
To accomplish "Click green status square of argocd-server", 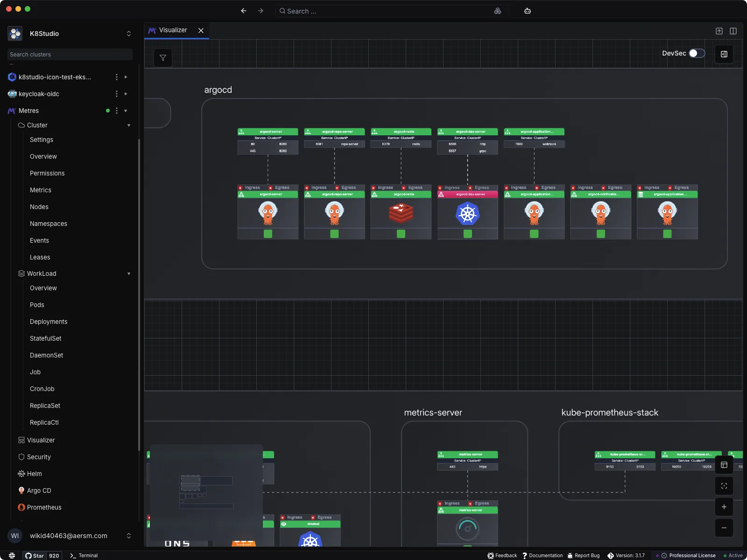I will 268,234.
